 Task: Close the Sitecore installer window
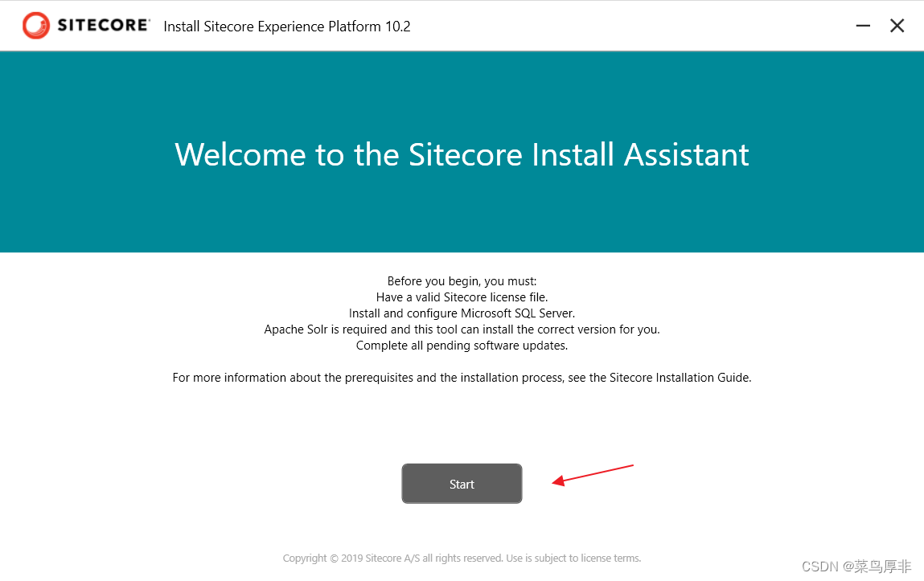[x=897, y=26]
